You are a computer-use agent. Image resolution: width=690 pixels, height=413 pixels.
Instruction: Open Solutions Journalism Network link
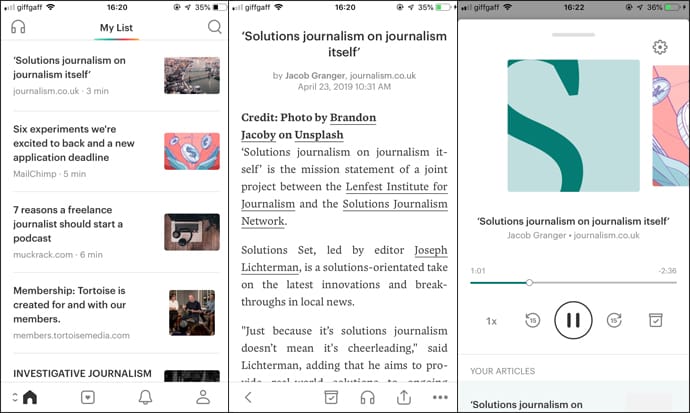344,212
